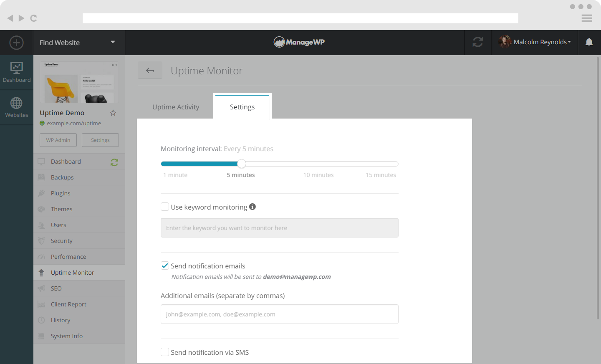
Task: Select the Settings tab
Action: 242,107
